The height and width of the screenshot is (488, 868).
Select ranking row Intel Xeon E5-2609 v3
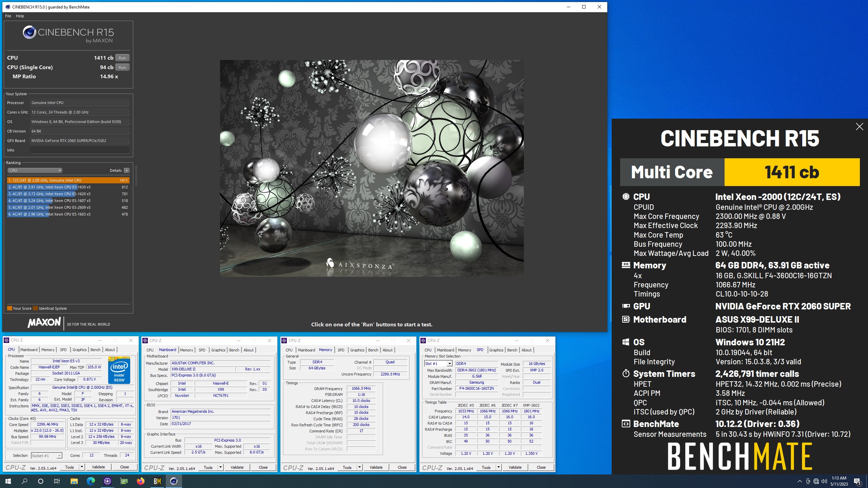(x=68, y=207)
